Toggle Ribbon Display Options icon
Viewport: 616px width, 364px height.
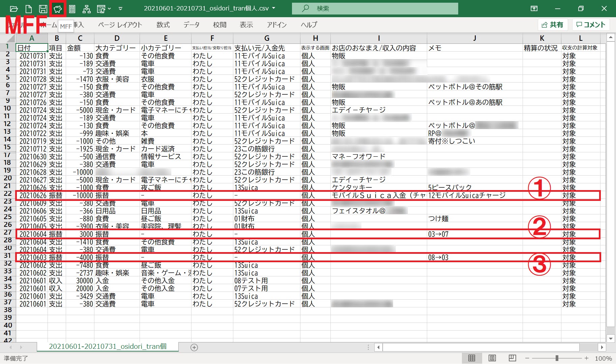[x=534, y=8]
